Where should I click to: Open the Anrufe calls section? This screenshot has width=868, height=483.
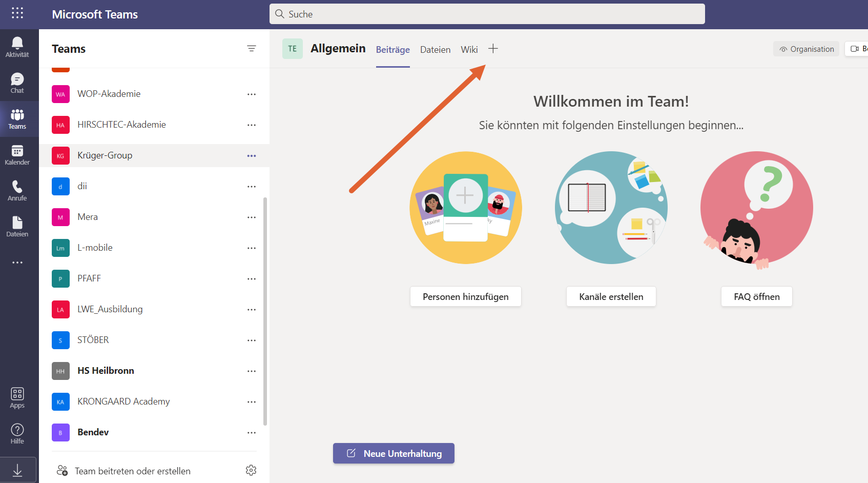[17, 190]
